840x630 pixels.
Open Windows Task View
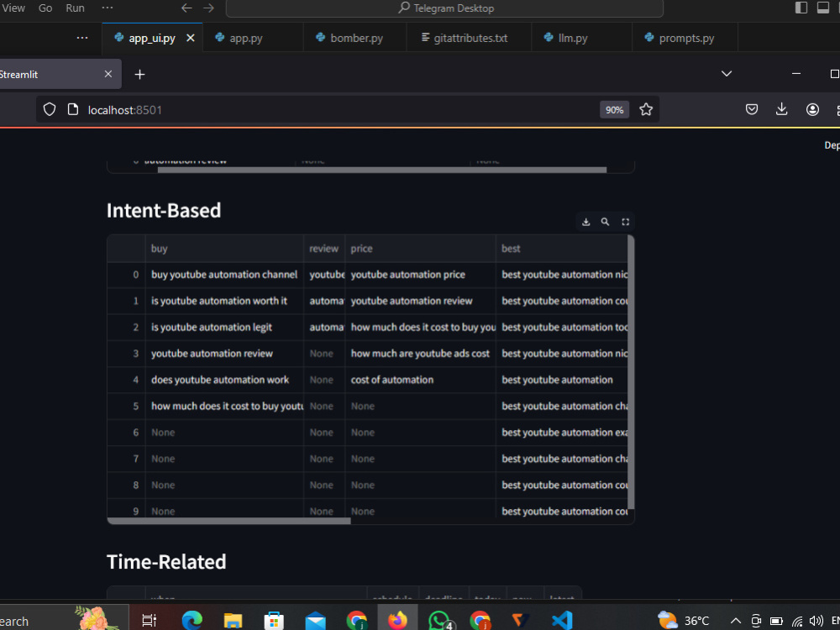click(x=149, y=621)
